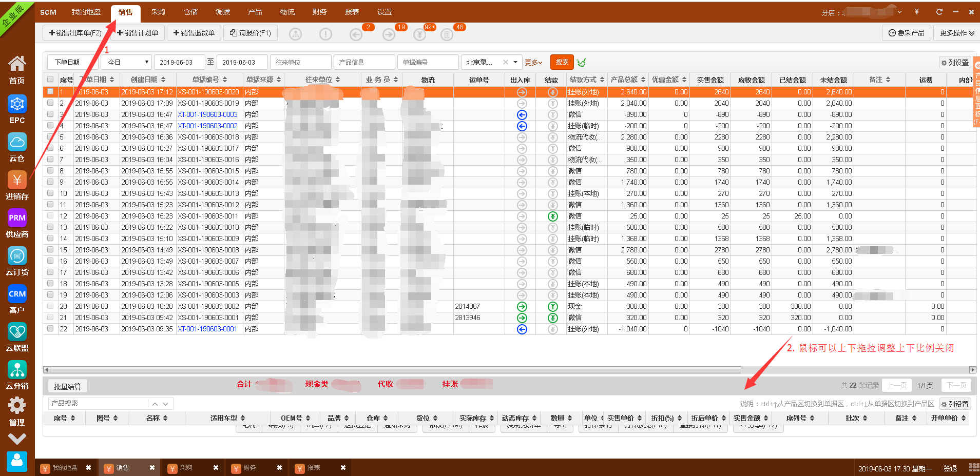
Task: Open the 采购 menu
Action: click(x=158, y=12)
